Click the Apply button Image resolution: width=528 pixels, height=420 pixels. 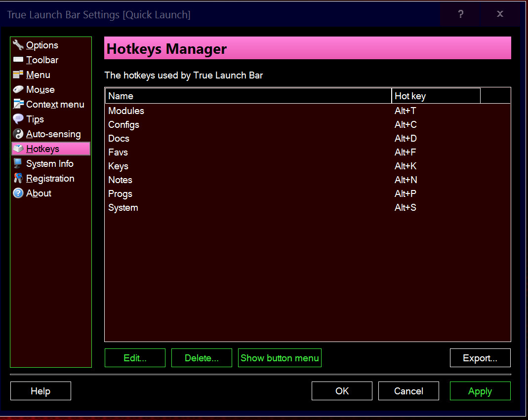(x=480, y=391)
